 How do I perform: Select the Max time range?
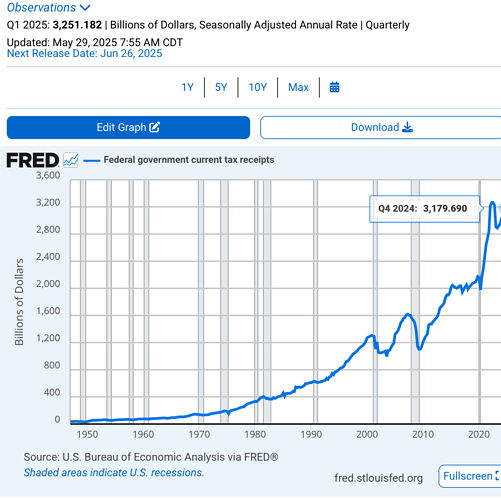coord(298,87)
